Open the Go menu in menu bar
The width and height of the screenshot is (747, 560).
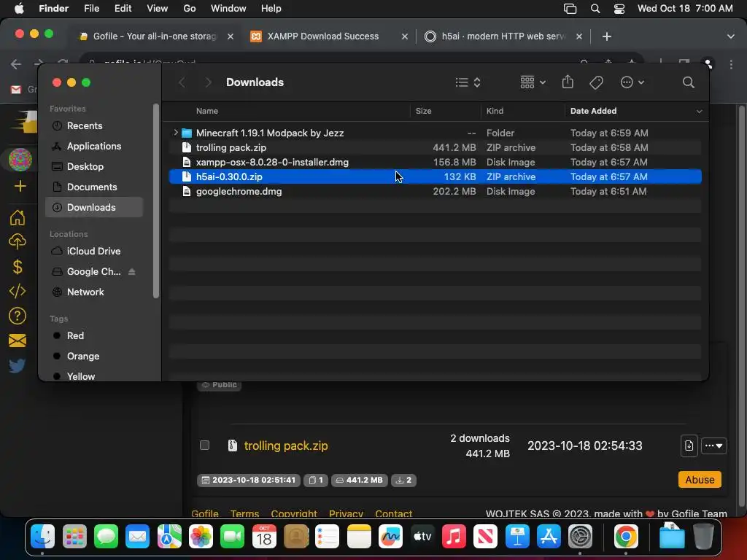click(x=189, y=8)
